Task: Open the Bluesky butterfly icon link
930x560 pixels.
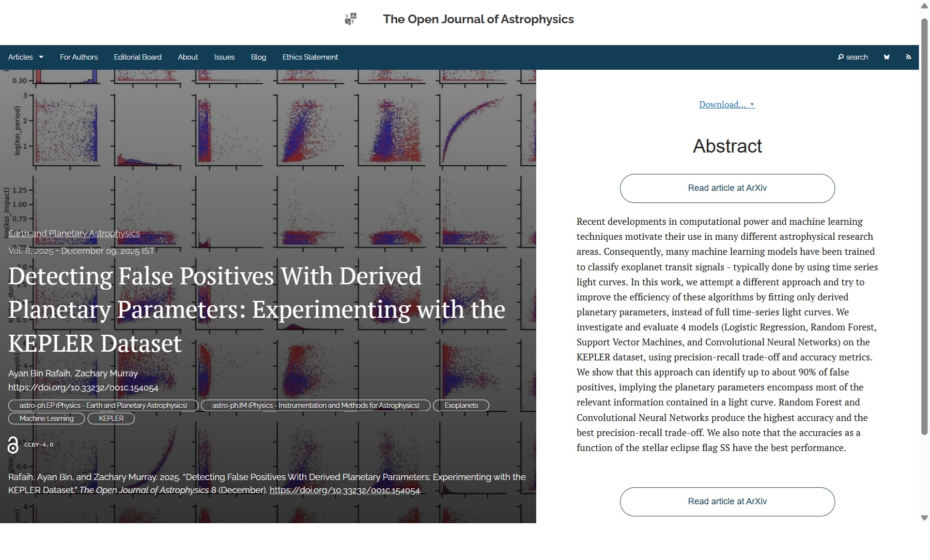Action: [886, 57]
